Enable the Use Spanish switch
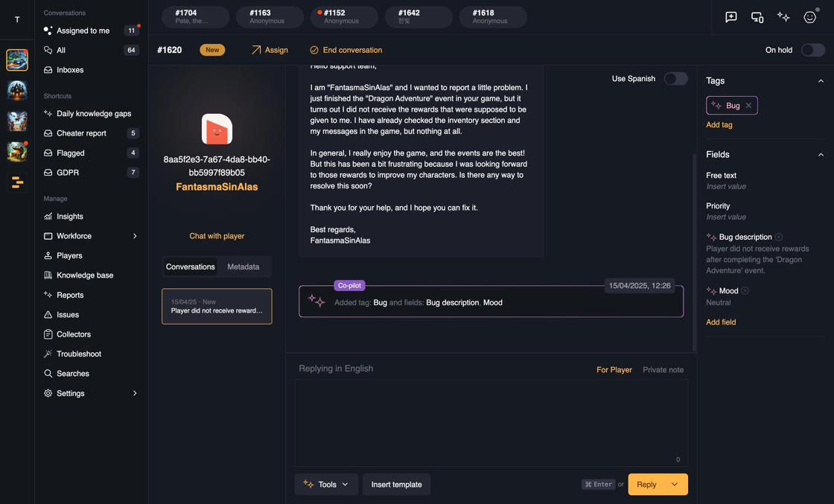Image resolution: width=834 pixels, height=504 pixels. click(x=675, y=78)
